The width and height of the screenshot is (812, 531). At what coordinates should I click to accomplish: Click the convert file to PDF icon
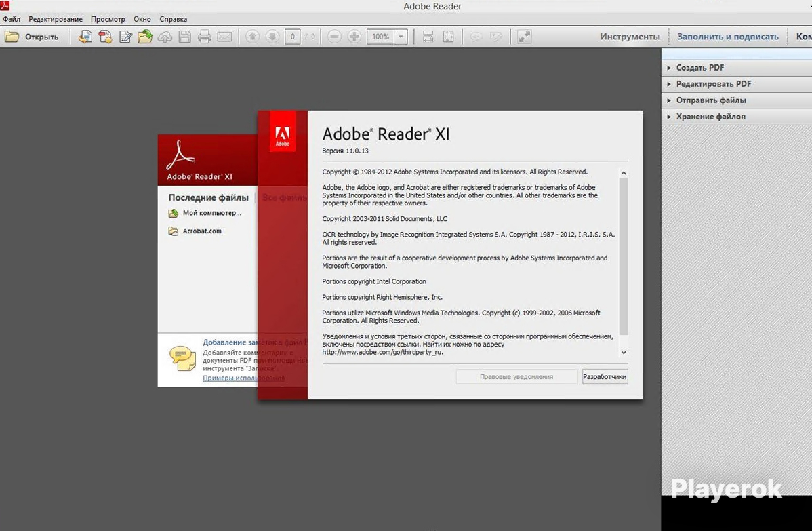[85, 37]
